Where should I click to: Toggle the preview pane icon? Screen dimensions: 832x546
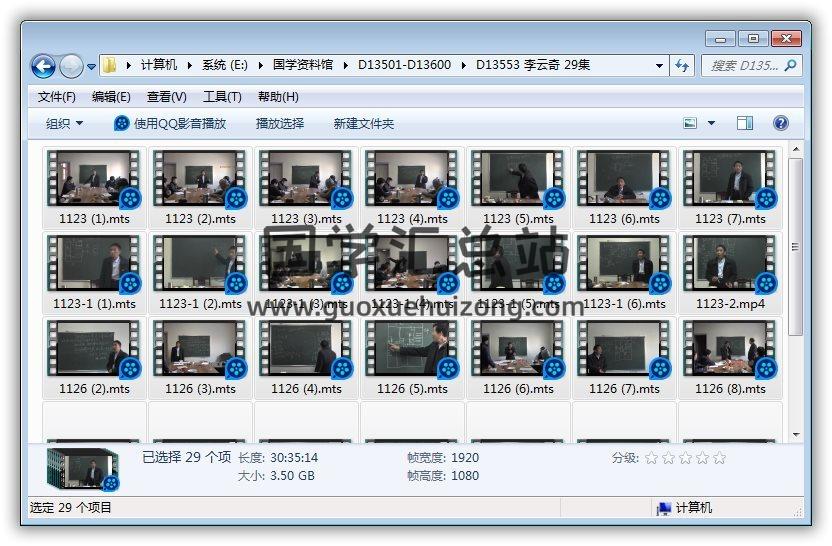click(745, 123)
